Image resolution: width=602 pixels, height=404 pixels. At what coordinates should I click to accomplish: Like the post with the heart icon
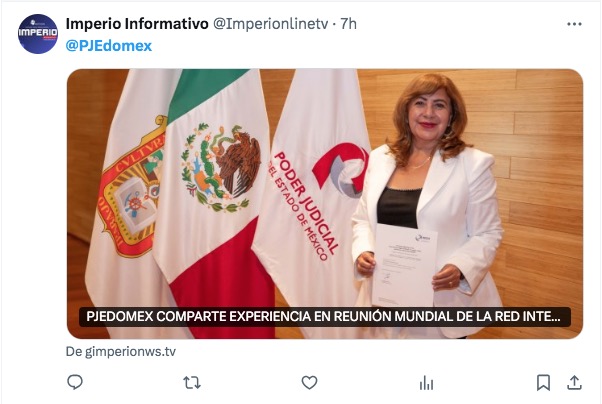pyautogui.click(x=309, y=382)
